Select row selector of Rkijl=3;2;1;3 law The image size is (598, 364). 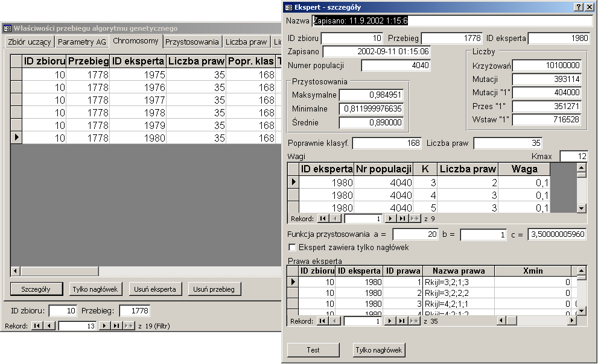[293, 282]
